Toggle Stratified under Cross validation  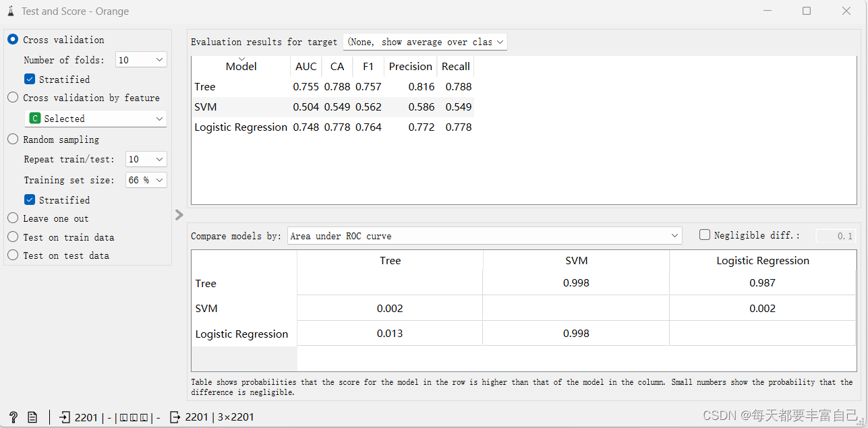point(30,79)
